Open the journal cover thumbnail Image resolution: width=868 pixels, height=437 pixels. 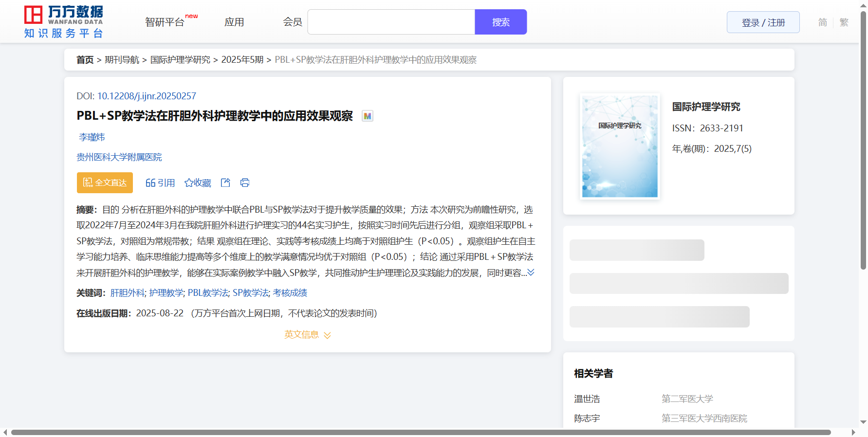pos(620,146)
